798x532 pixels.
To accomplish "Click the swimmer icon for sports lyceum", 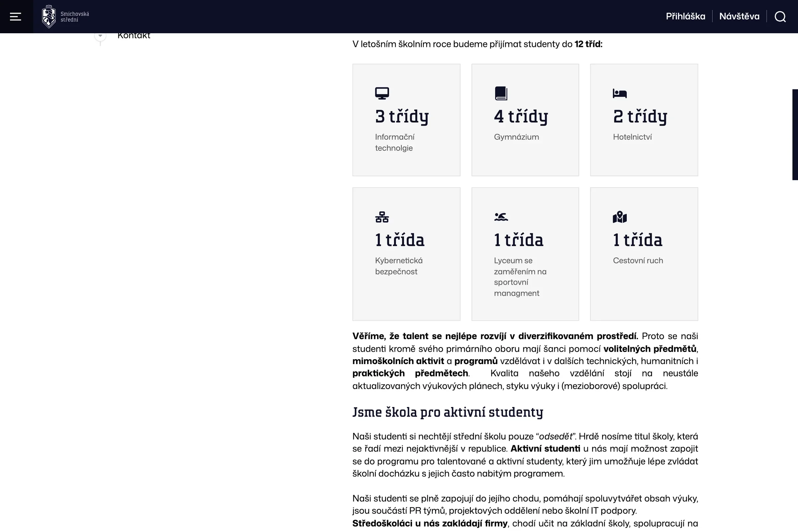I will coord(501,217).
